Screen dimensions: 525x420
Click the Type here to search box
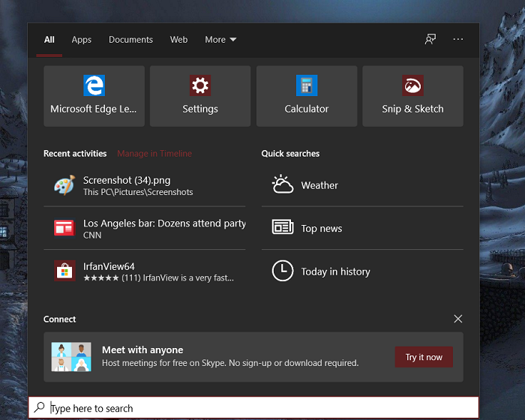255,409
